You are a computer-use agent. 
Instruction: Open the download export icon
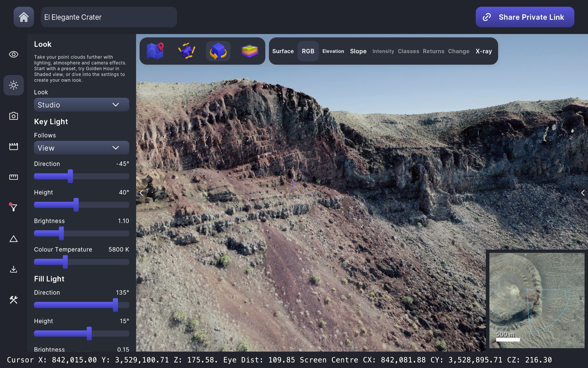tap(13, 269)
